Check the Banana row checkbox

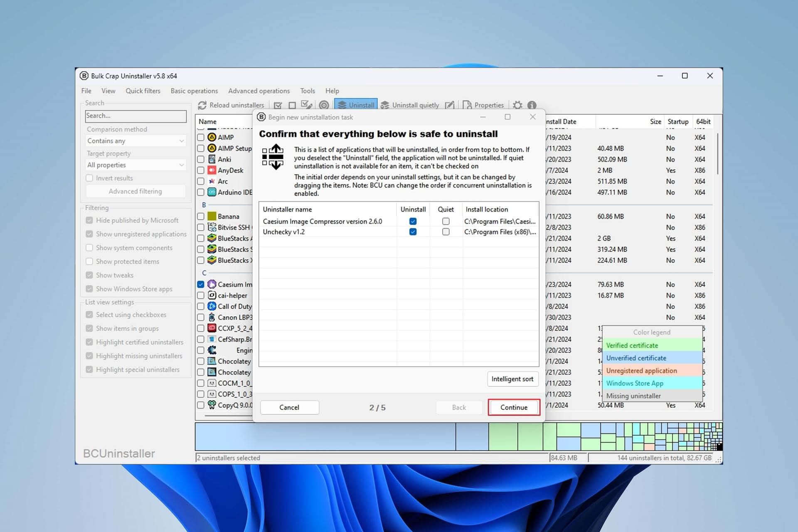tap(201, 216)
